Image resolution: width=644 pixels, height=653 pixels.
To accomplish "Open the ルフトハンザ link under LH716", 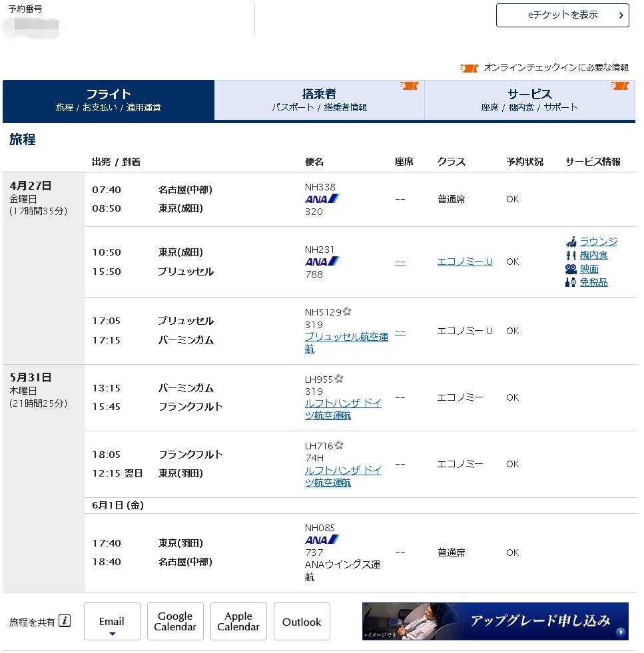I will pos(343,477).
